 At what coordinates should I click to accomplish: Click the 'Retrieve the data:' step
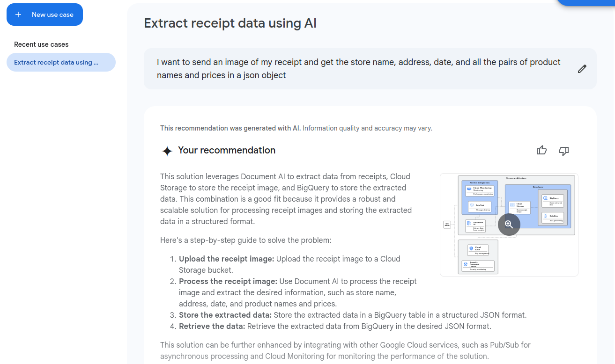212,326
